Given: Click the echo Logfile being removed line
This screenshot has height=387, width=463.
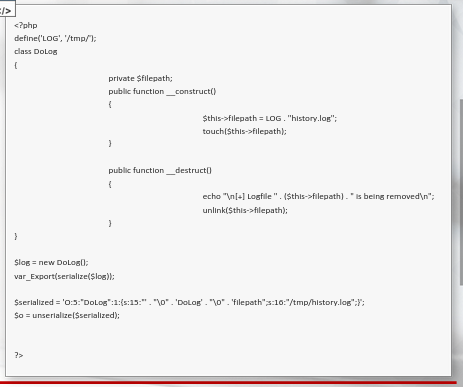Looking at the screenshot, I should coord(318,197).
